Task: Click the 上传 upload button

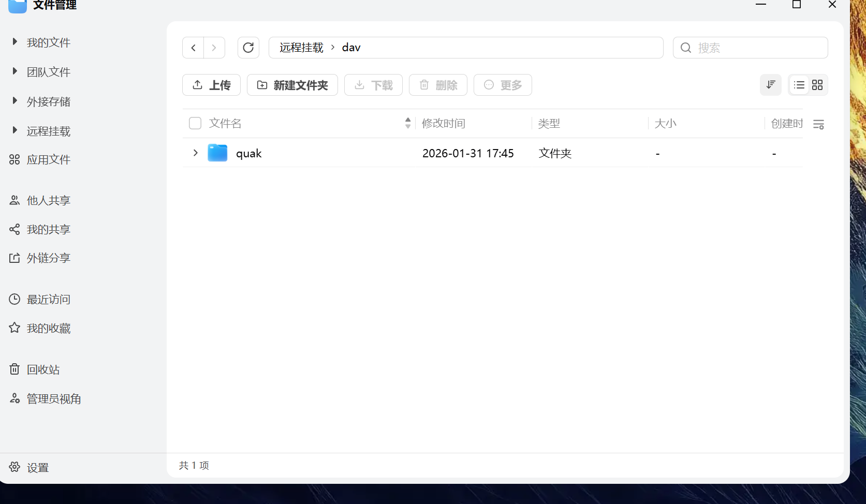Action: (x=211, y=85)
